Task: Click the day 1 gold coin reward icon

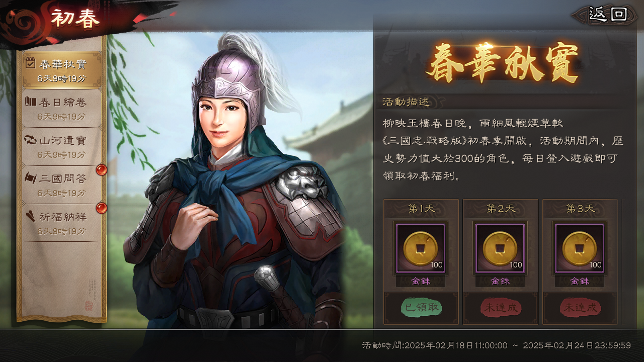Action: pyautogui.click(x=421, y=248)
